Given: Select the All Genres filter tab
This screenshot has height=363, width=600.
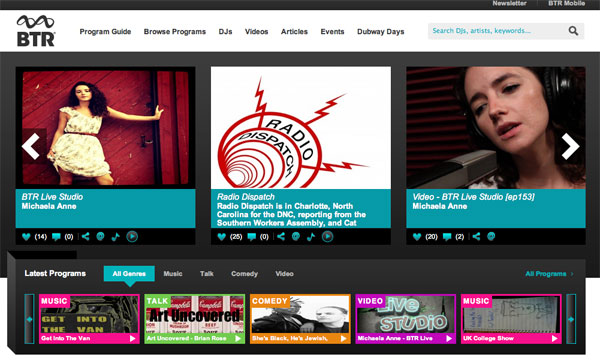Looking at the screenshot, I should tap(129, 273).
